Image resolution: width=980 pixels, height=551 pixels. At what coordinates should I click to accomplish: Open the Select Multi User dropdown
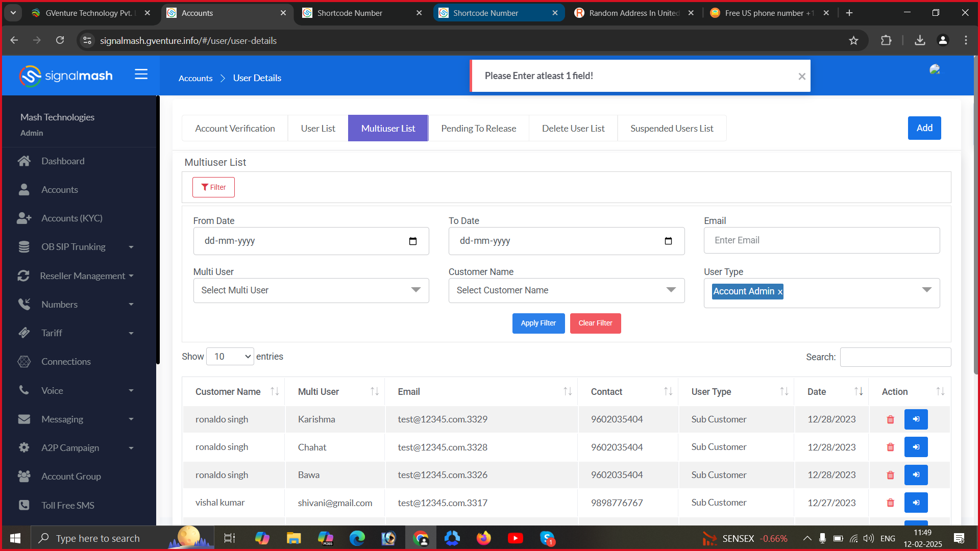pyautogui.click(x=311, y=290)
